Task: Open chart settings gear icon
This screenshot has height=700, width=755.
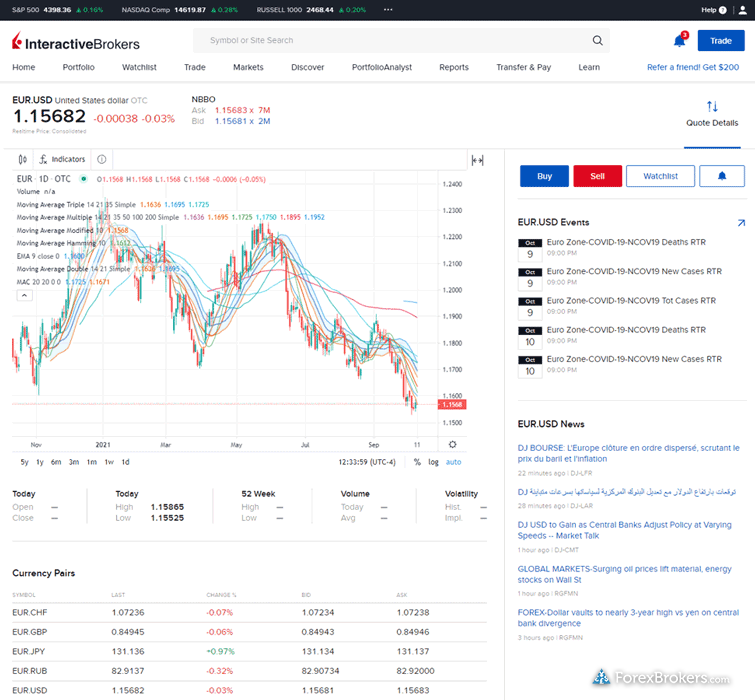Action: 453,444
